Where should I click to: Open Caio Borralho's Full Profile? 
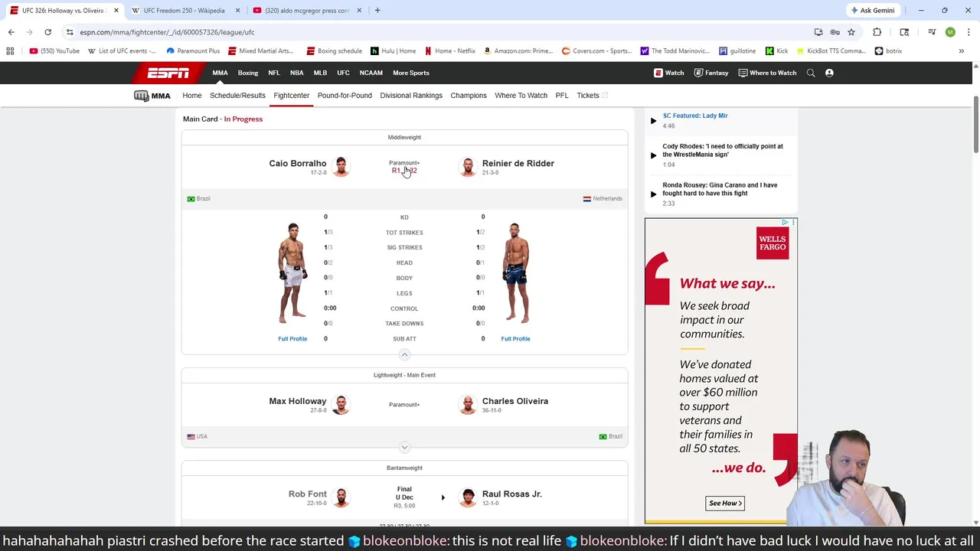[x=292, y=339]
